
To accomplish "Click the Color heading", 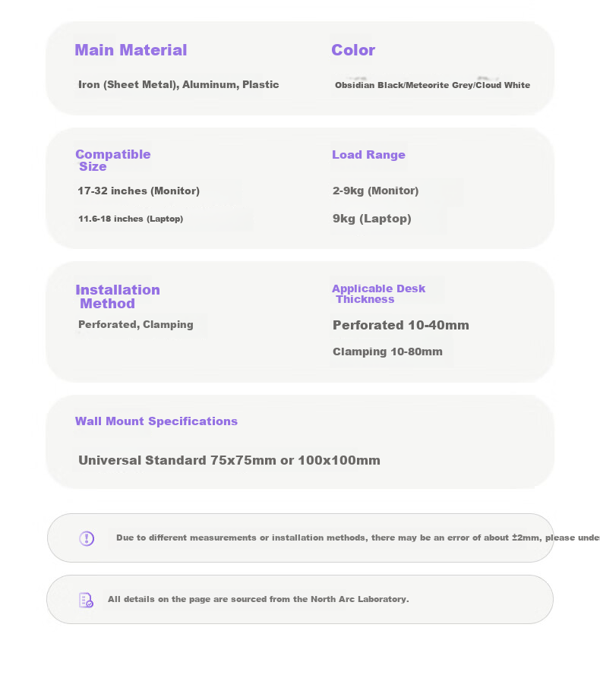I will [353, 50].
